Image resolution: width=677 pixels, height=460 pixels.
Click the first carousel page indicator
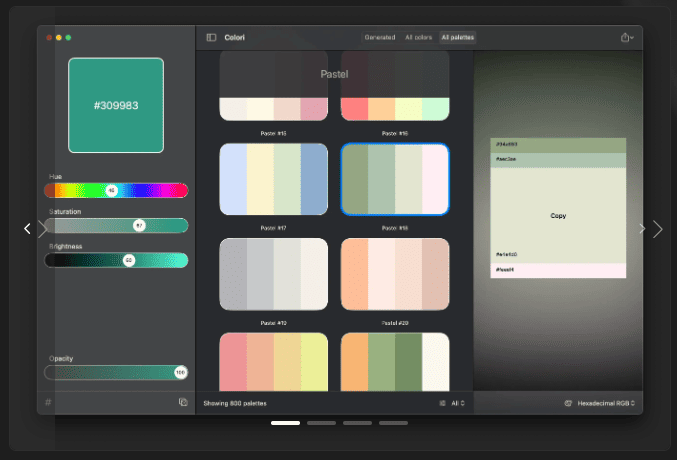pyautogui.click(x=285, y=423)
